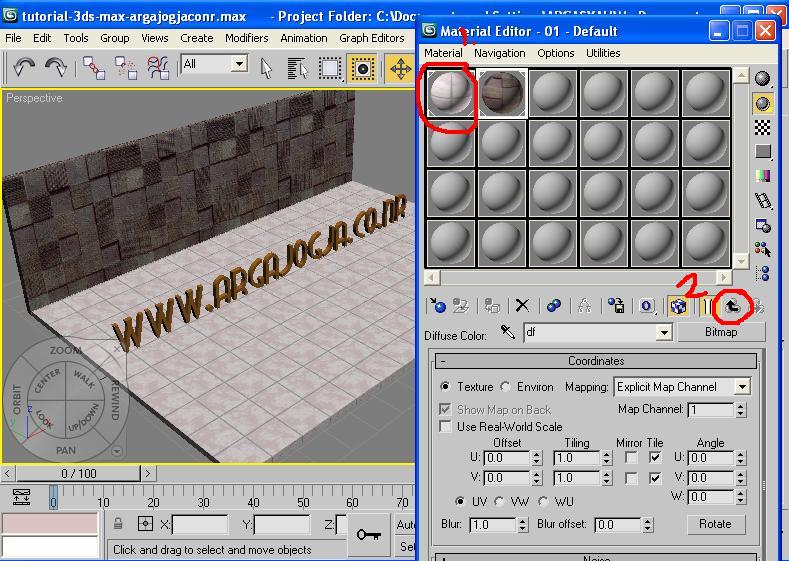Select the Bind to Space Warp tool

point(157,67)
